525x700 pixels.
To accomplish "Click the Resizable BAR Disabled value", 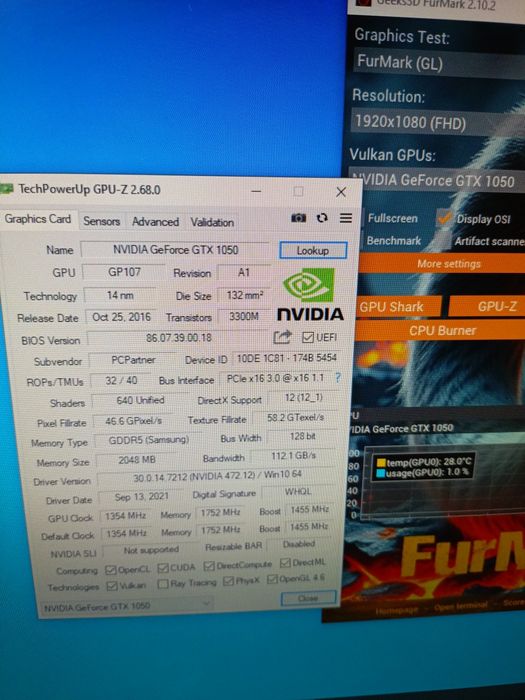I will pos(299,544).
